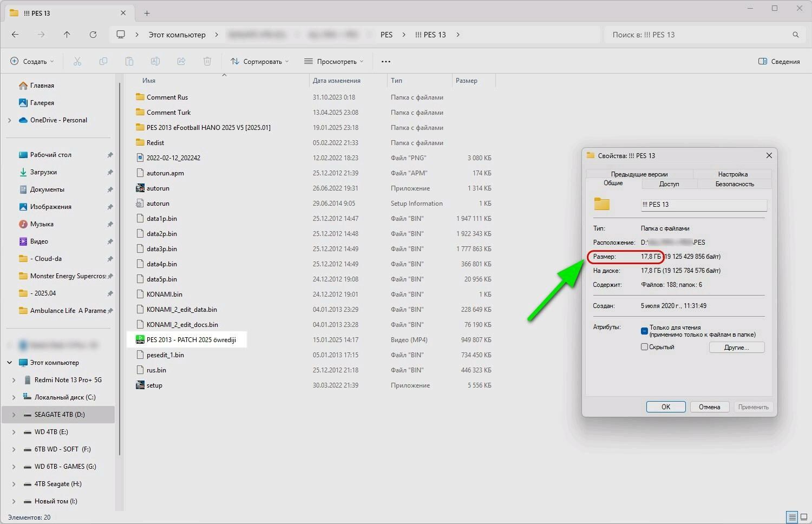
Task: Expand OneDrive - Personal tree node
Action: click(9, 120)
